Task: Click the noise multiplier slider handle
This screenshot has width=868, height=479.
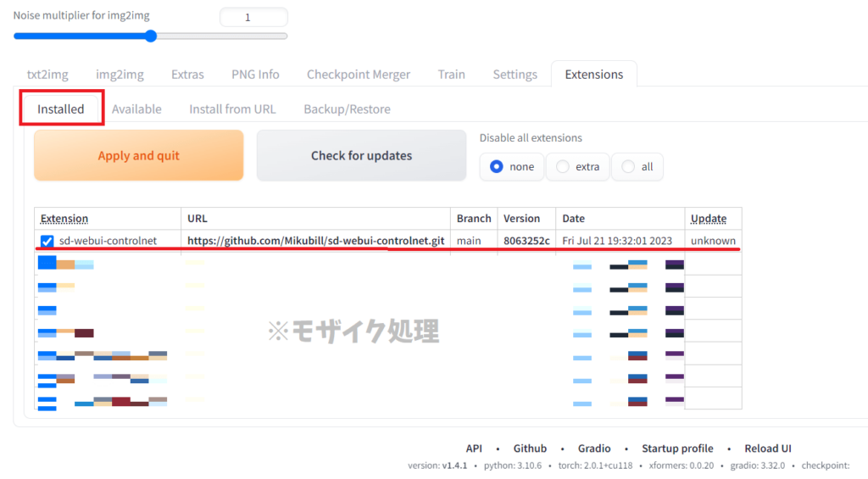Action: coord(151,36)
